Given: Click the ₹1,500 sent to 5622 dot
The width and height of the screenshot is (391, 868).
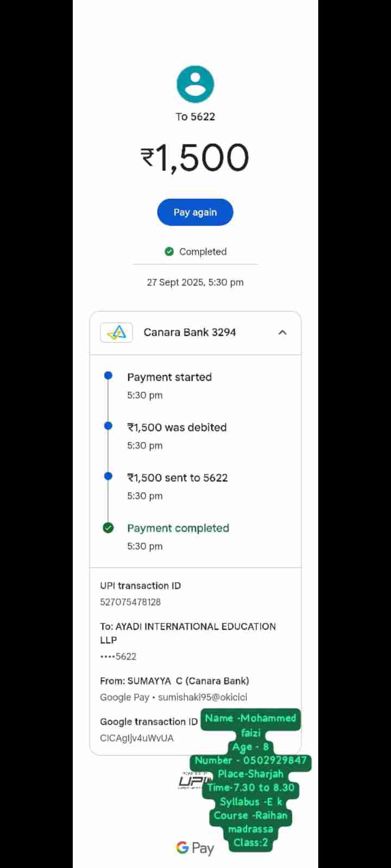Looking at the screenshot, I should [108, 476].
